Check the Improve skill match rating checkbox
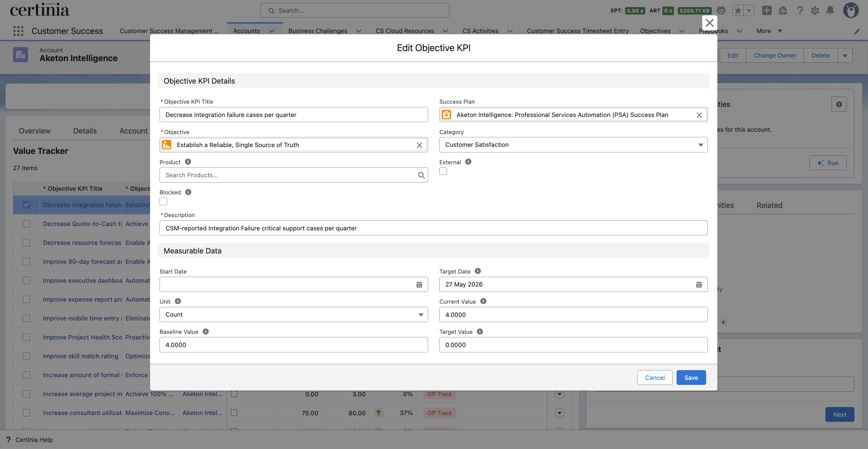The height and width of the screenshot is (449, 868). (26, 356)
